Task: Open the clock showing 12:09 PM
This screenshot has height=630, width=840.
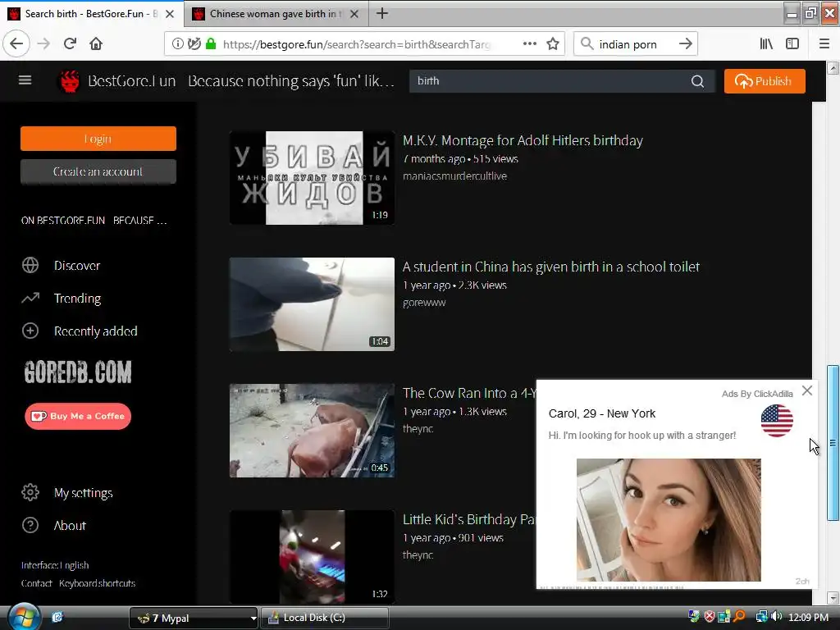Action: 808,617
